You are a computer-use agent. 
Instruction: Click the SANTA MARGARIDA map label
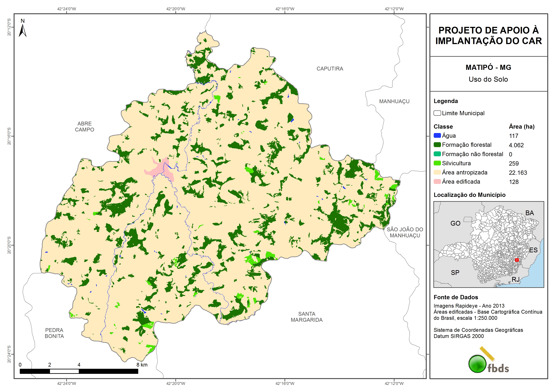307,317
